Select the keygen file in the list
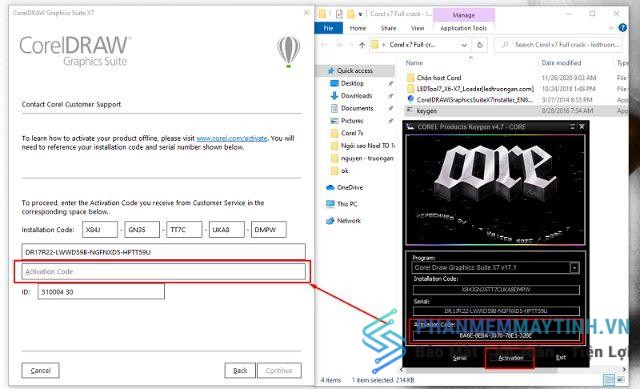The height and width of the screenshot is (389, 640). pos(427,111)
